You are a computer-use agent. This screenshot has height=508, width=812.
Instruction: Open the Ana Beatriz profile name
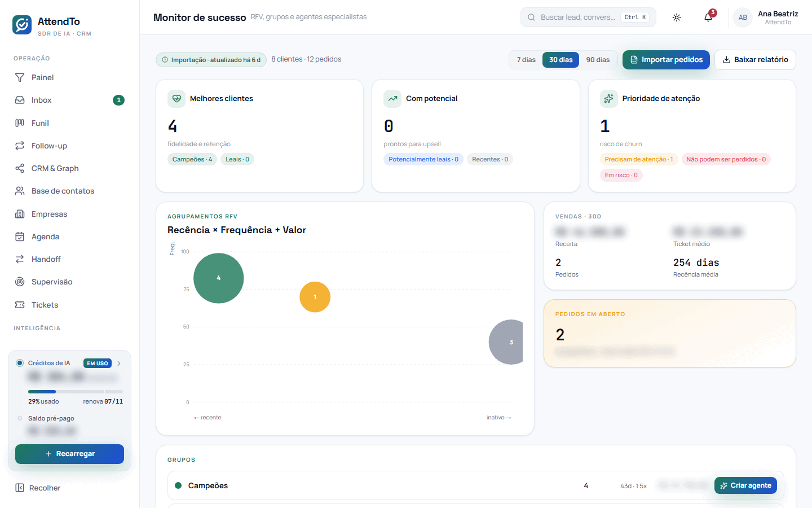click(x=778, y=14)
